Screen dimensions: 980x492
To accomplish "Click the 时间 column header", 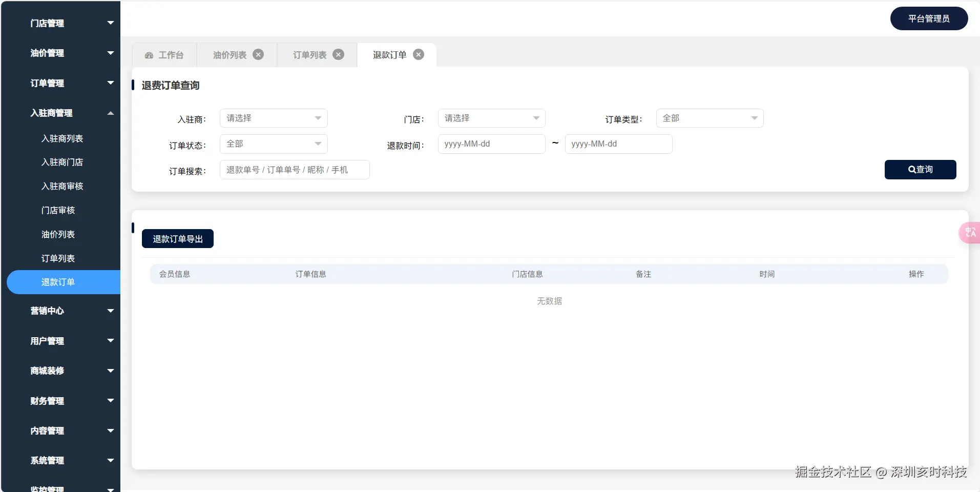I will tap(767, 274).
